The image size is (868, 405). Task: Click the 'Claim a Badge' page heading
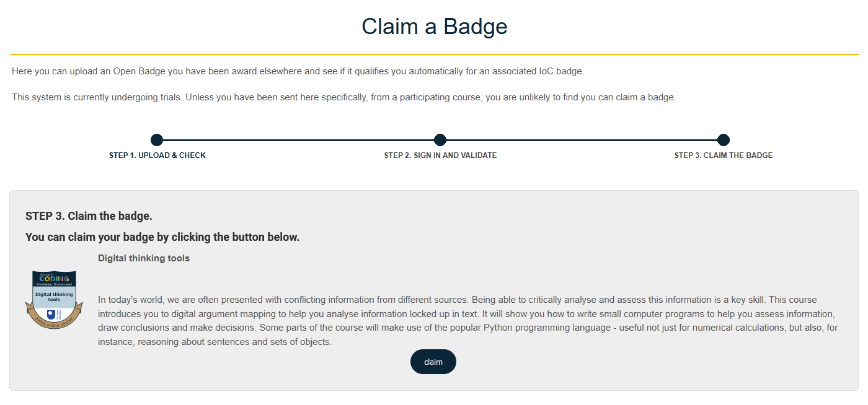pos(434,27)
